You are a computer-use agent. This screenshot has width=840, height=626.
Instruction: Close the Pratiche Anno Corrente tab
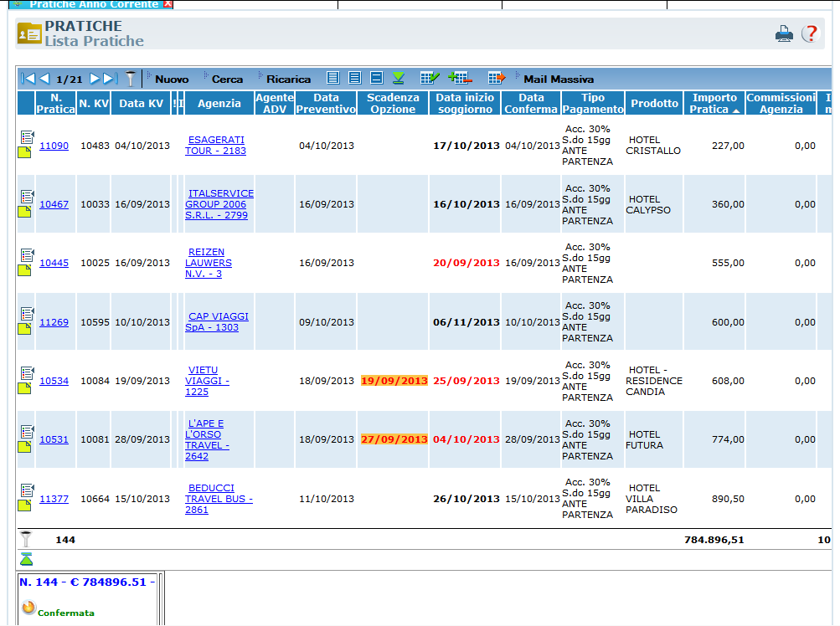click(x=167, y=3)
